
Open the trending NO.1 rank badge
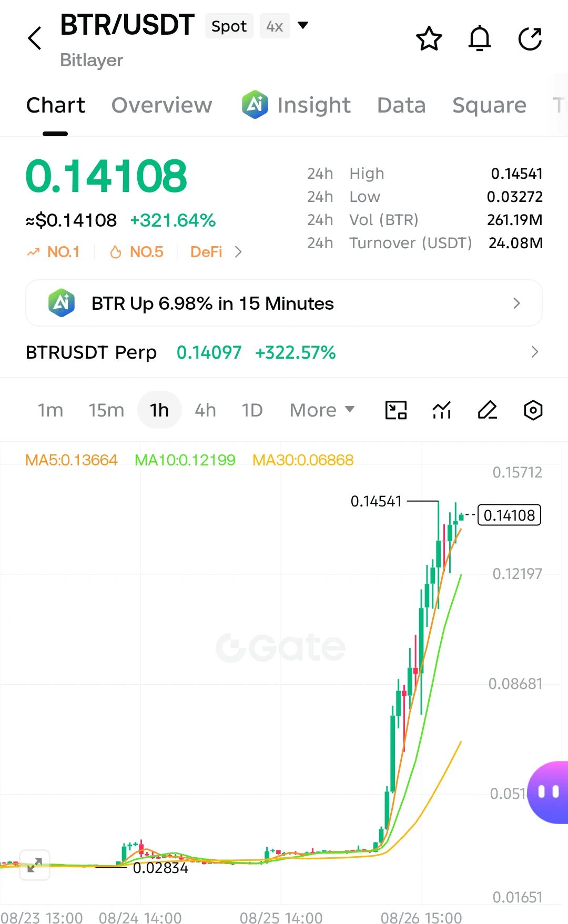53,252
